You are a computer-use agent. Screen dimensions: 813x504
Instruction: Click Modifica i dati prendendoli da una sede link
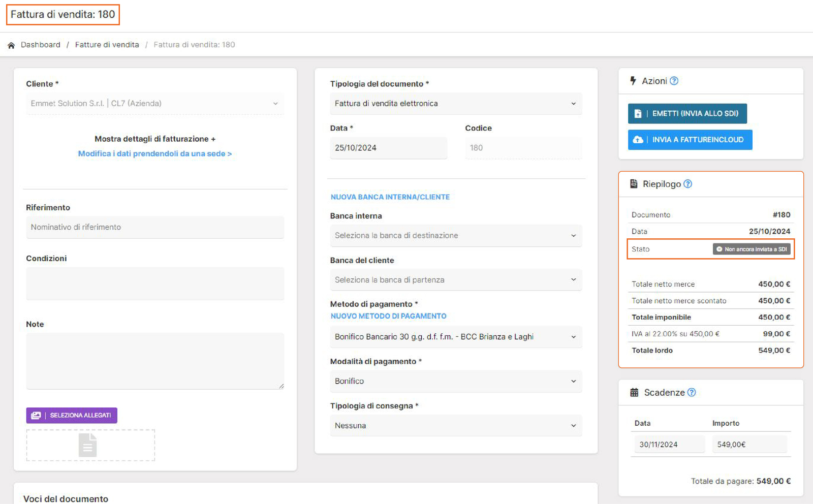click(154, 153)
